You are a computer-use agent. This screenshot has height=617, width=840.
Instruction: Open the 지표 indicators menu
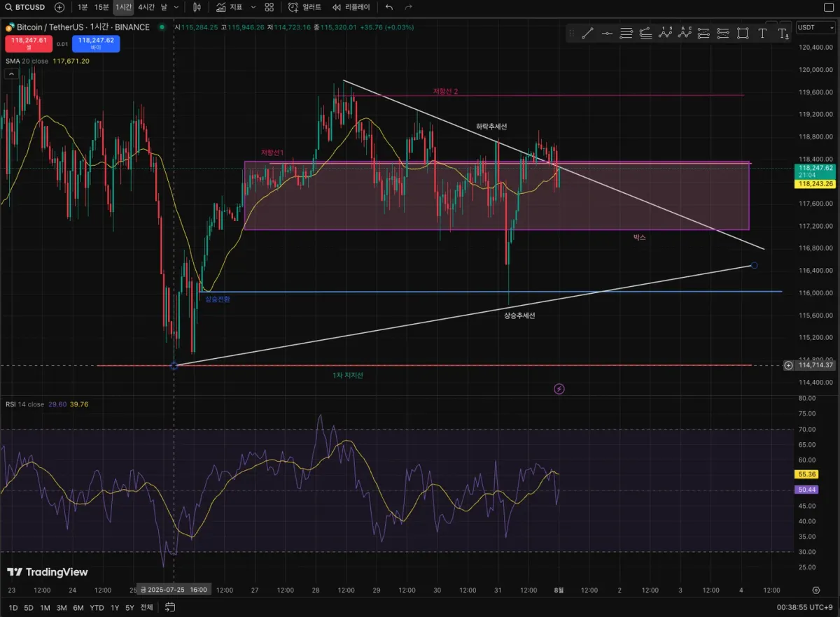point(230,7)
